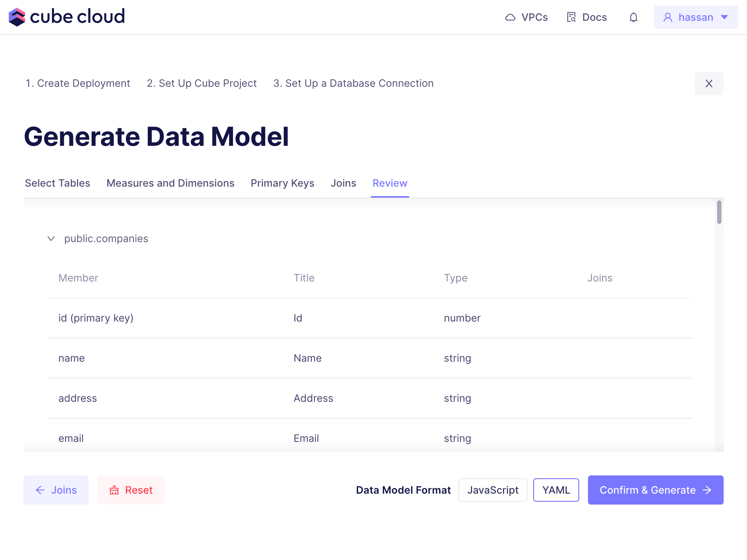Go to step 1 Create Deployment

tap(78, 83)
